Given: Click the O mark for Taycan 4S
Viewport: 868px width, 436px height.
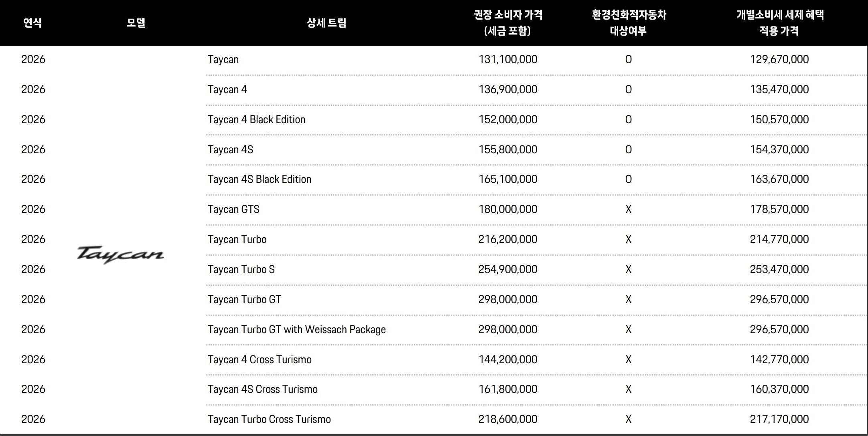Looking at the screenshot, I should tap(629, 149).
